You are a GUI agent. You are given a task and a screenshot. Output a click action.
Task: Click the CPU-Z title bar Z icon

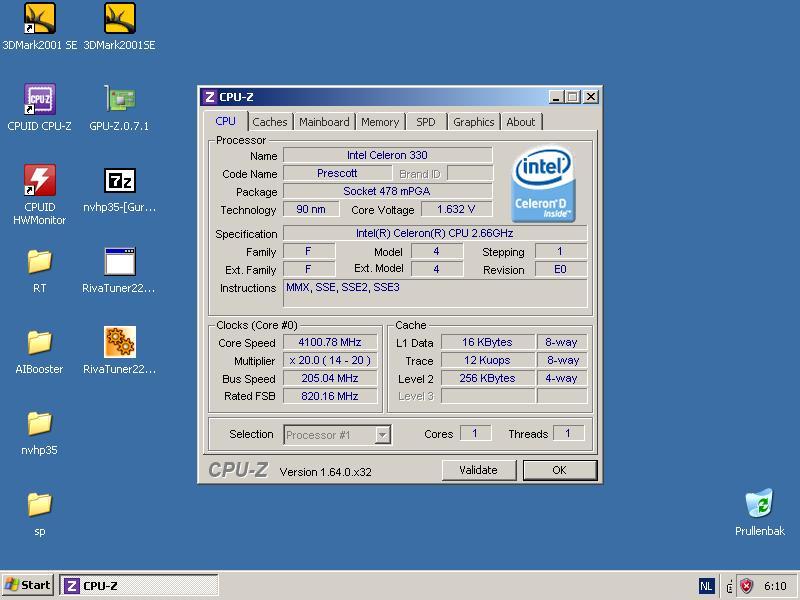tap(209, 97)
